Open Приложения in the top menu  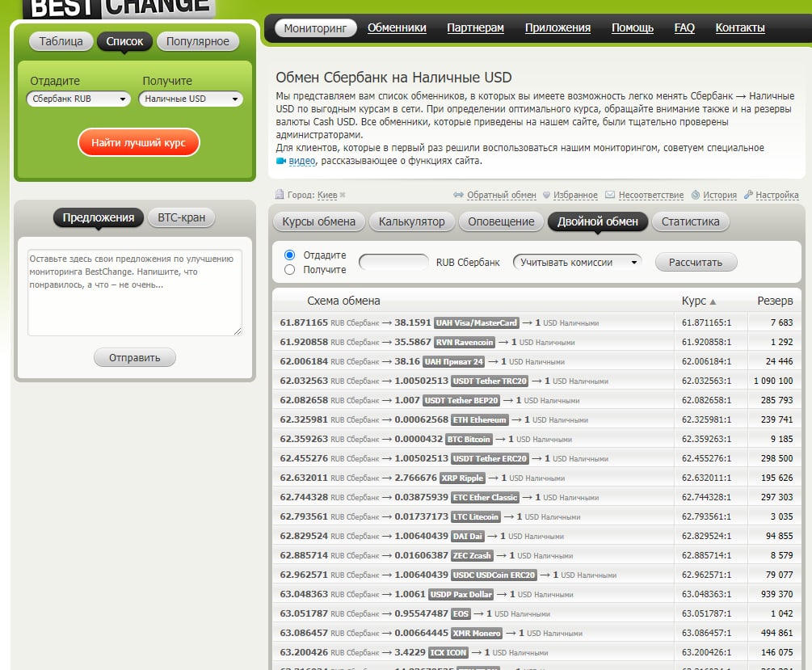tap(557, 28)
